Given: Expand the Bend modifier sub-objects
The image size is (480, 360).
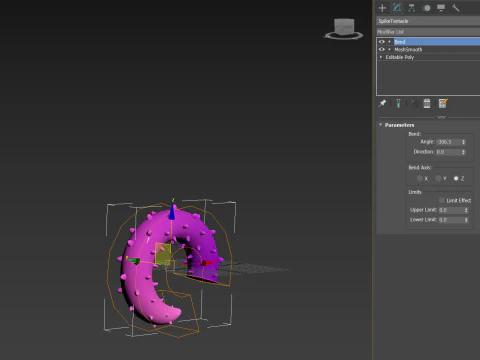Looking at the screenshot, I should point(389,42).
